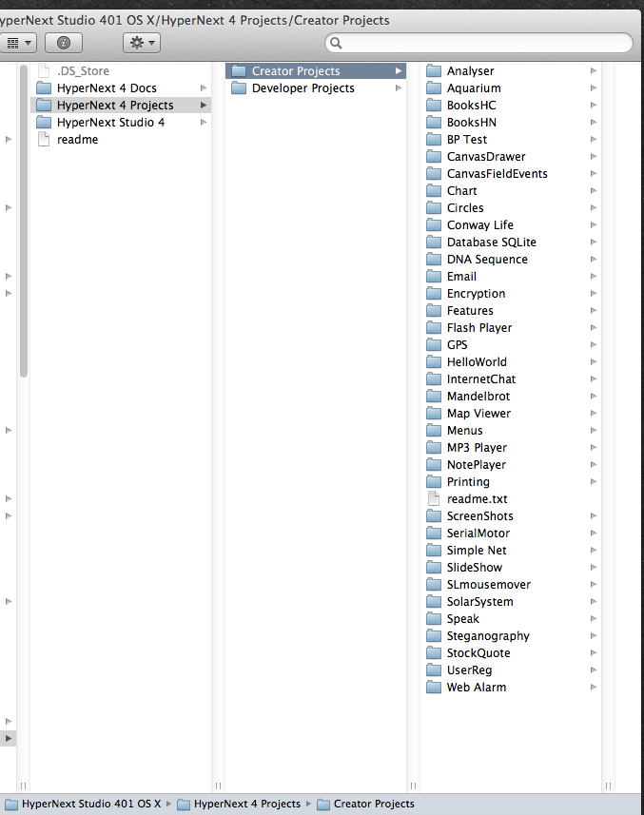
Task: Click the Finder search field
Action: pos(478,43)
